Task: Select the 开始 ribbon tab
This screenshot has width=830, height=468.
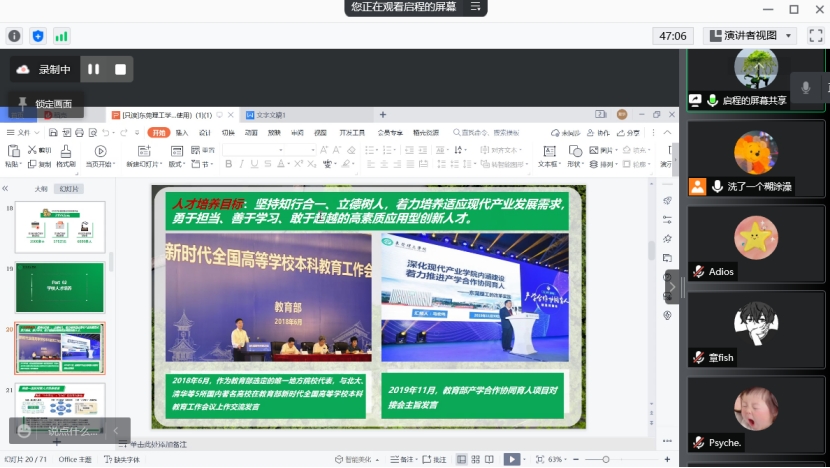Action: [158, 132]
